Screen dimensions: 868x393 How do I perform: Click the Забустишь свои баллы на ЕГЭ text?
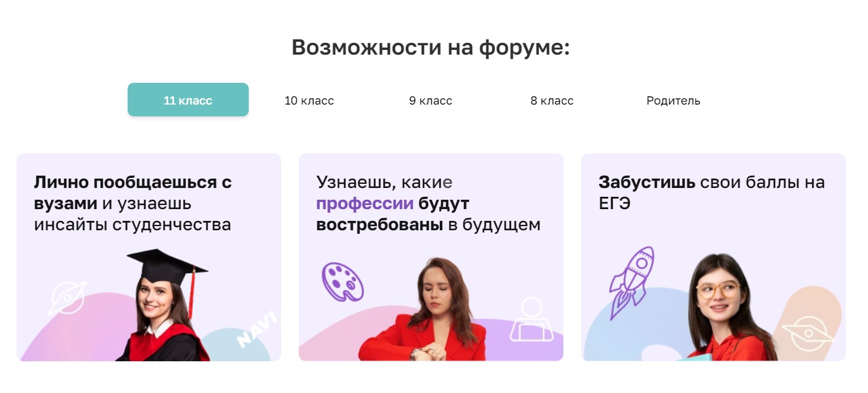tap(712, 193)
